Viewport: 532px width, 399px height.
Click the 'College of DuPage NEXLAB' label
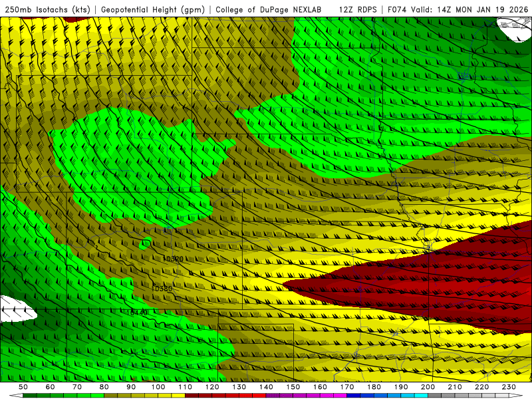pyautogui.click(x=268, y=10)
